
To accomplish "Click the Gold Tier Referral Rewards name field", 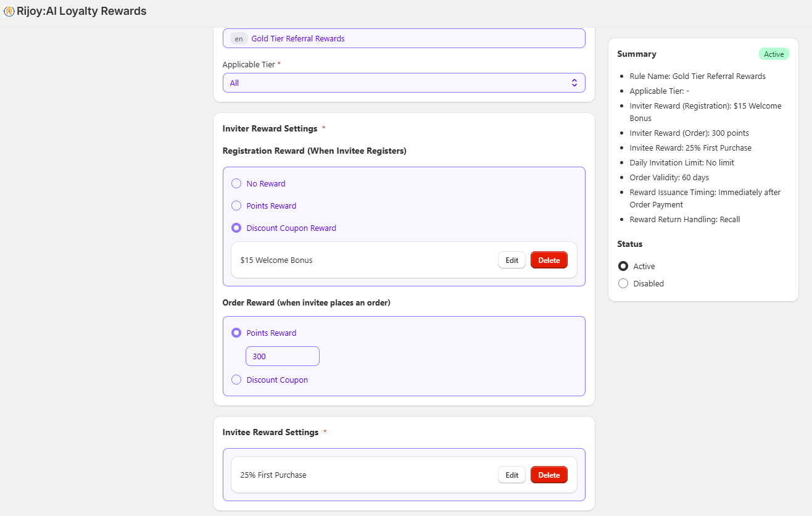I will pos(413,38).
